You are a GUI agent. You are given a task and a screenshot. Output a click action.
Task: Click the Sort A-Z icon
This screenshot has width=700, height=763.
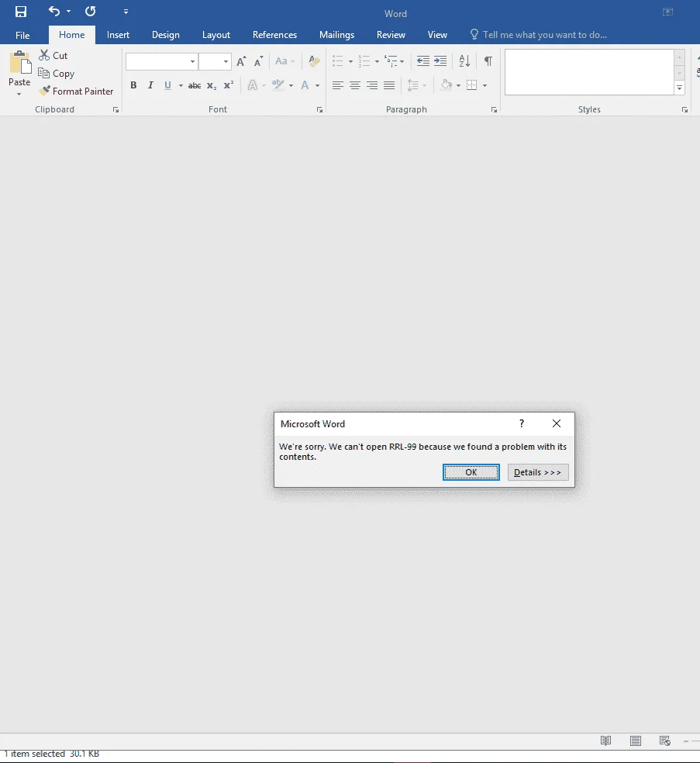point(464,61)
